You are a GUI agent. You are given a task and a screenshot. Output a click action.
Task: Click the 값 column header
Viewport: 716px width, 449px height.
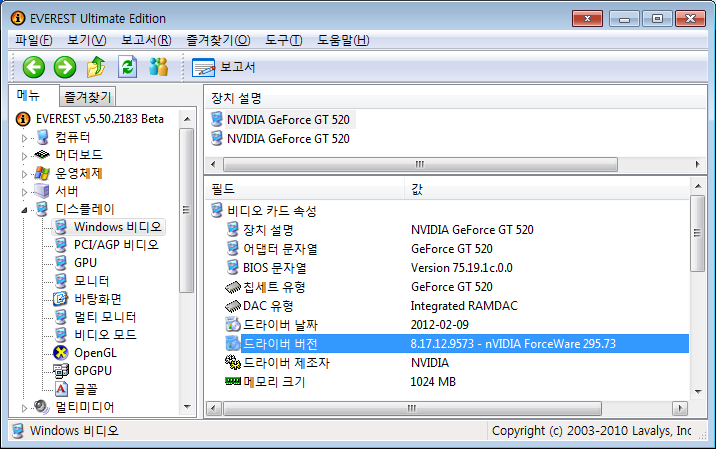tap(547, 189)
